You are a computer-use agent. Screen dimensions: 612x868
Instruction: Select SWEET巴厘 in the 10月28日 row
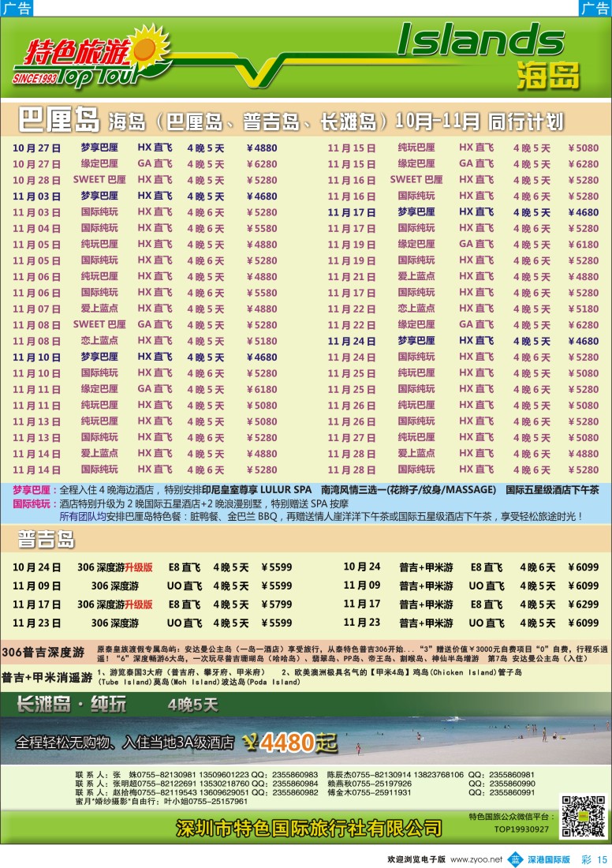point(99,180)
